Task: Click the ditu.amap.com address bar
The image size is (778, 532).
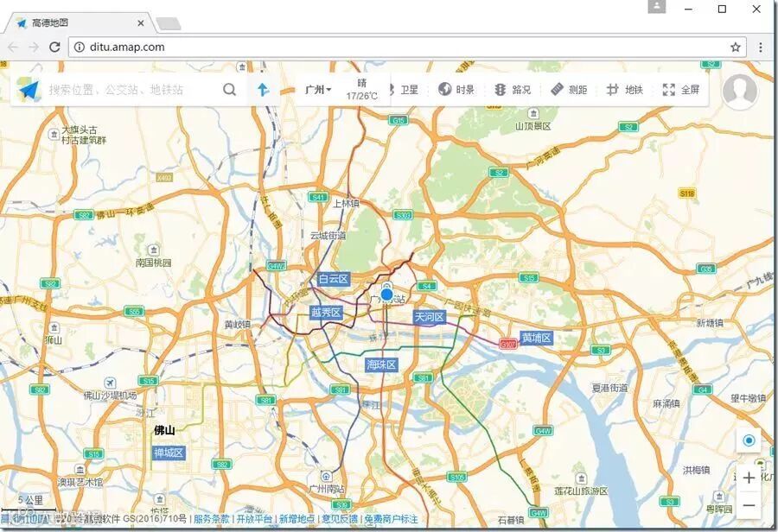Action: point(407,47)
